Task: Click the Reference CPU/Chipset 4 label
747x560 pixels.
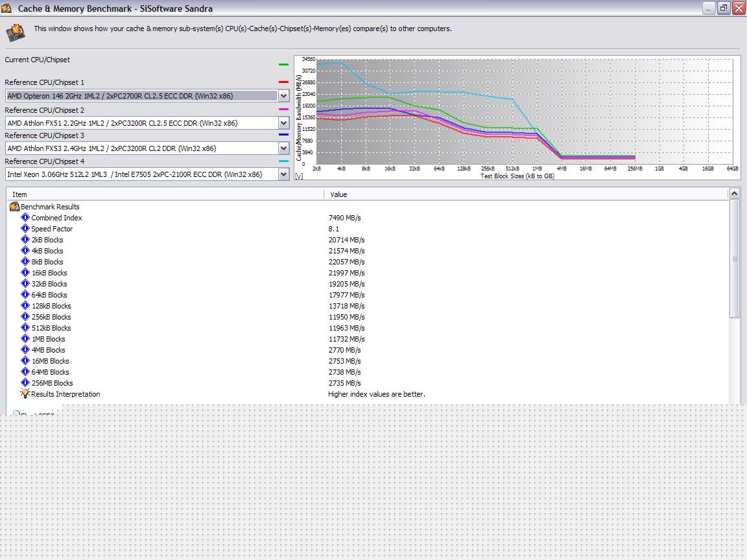Action: coord(44,161)
